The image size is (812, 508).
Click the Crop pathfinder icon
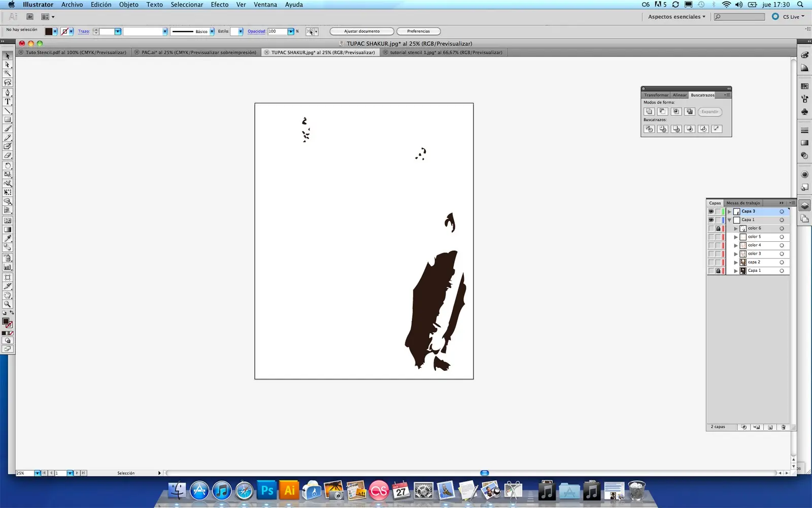pyautogui.click(x=689, y=129)
